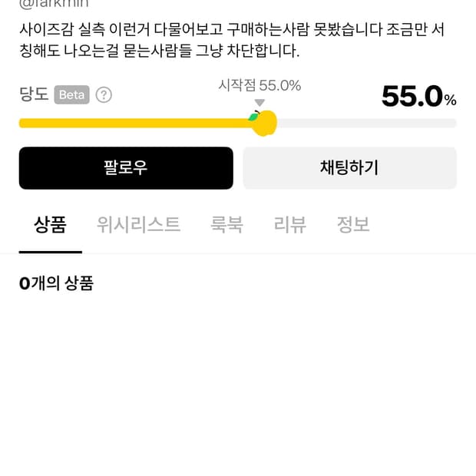
Task: Click the Beta badge next to 당도
Action: click(x=72, y=95)
